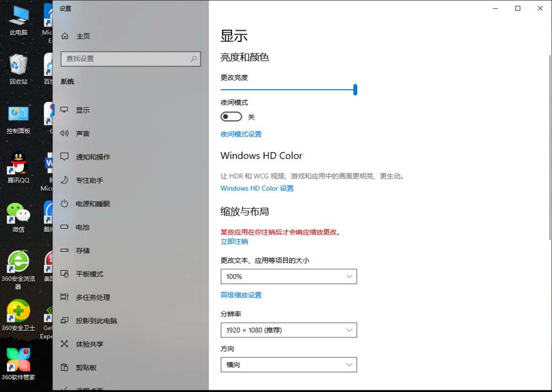This screenshot has width=552, height=392.
Task: Open the 1920 × 1080 resolution dropdown
Action: tap(289, 330)
